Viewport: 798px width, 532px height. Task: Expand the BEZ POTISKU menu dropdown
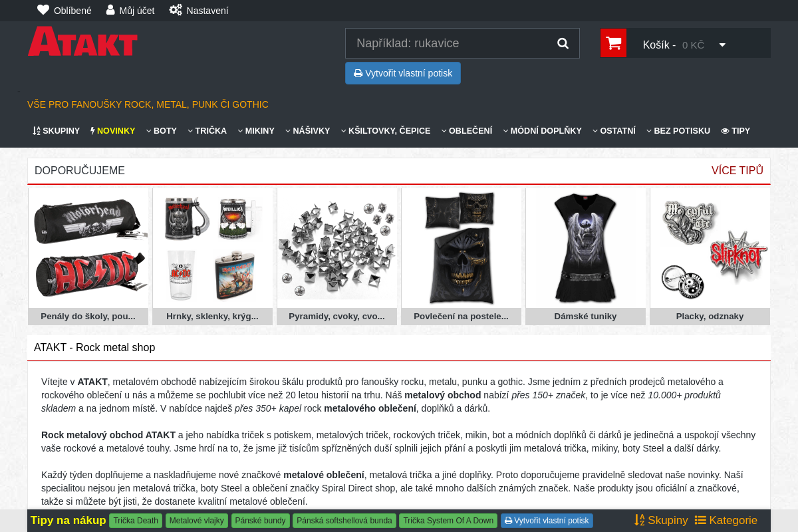pyautogui.click(x=678, y=131)
